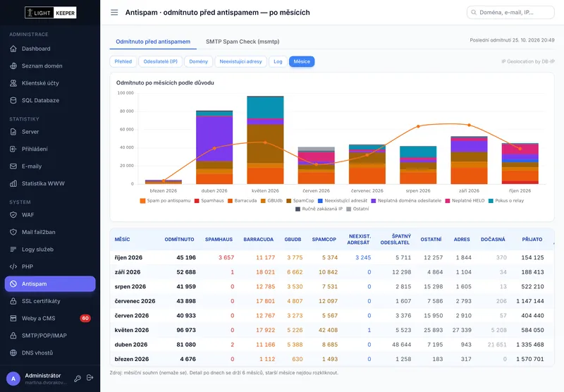Click the Administrátor avatar circle
Viewport: 564px width, 392px height.
click(x=13, y=379)
